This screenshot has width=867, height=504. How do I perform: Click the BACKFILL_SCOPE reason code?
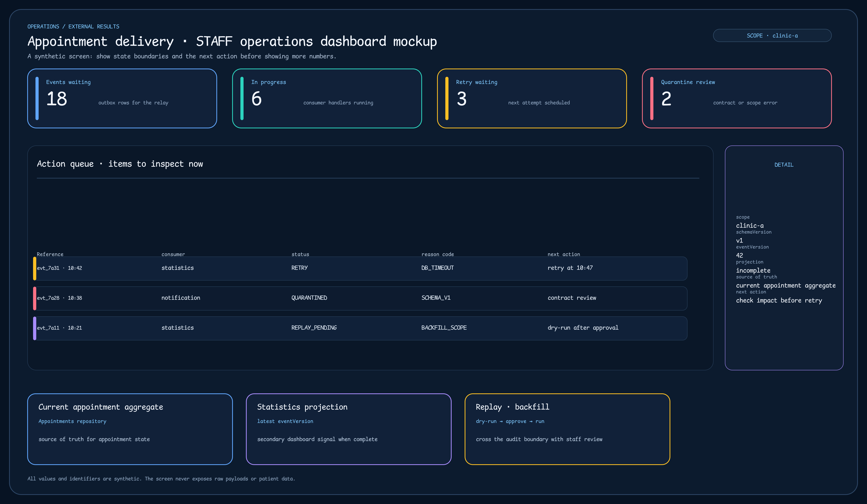(x=444, y=328)
